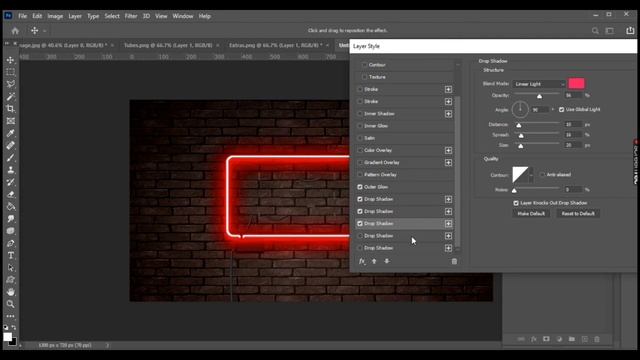Select the Frame tool
The image size is (640, 360).
[x=11, y=121]
